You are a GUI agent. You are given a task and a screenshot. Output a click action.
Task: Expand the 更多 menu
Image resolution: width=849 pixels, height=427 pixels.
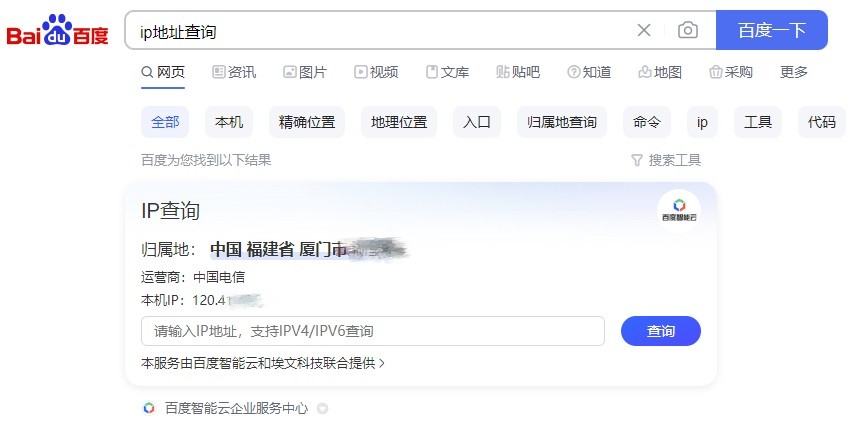[794, 72]
